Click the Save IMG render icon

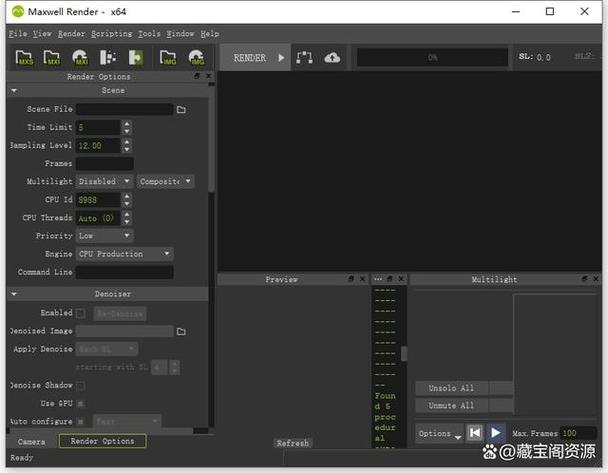coord(196,57)
